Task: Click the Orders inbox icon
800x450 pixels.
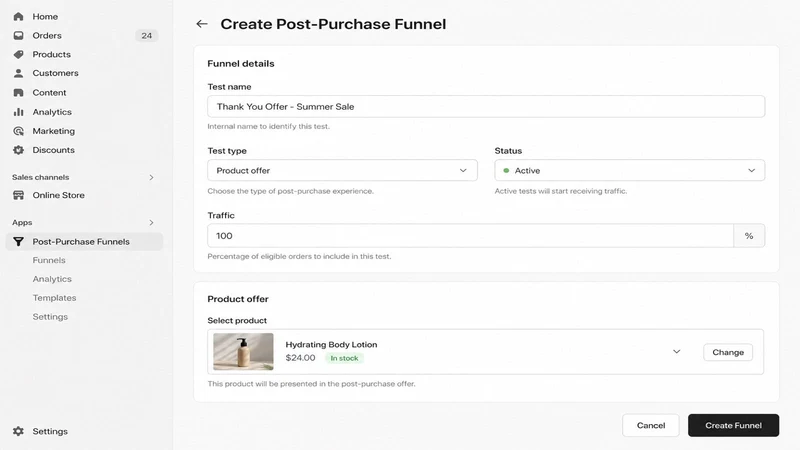Action: [18, 35]
